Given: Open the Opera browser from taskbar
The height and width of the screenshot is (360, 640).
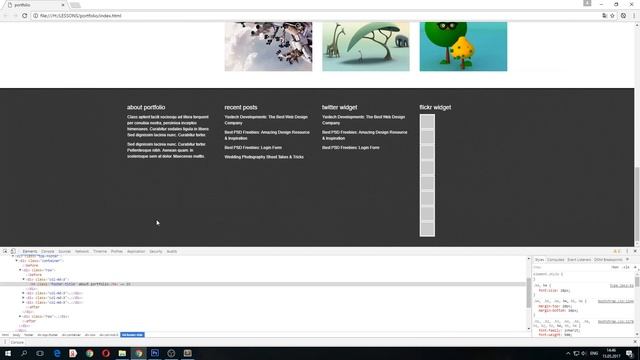Looking at the screenshot, I should pos(106,353).
